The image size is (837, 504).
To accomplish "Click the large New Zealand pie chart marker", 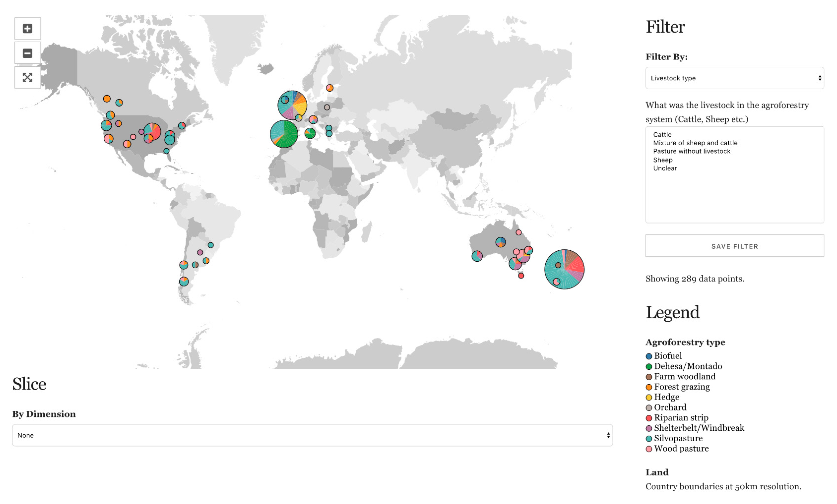I will coord(564,270).
